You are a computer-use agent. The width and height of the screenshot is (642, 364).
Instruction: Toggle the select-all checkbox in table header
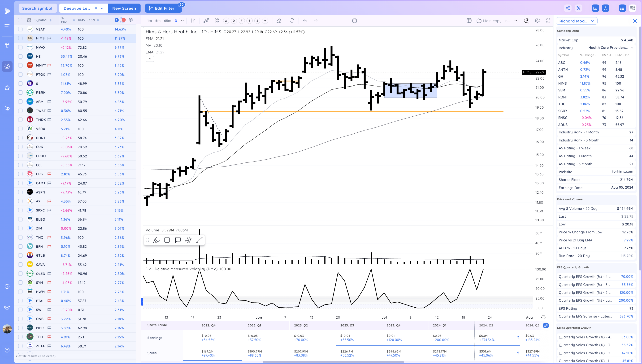tap(21, 20)
